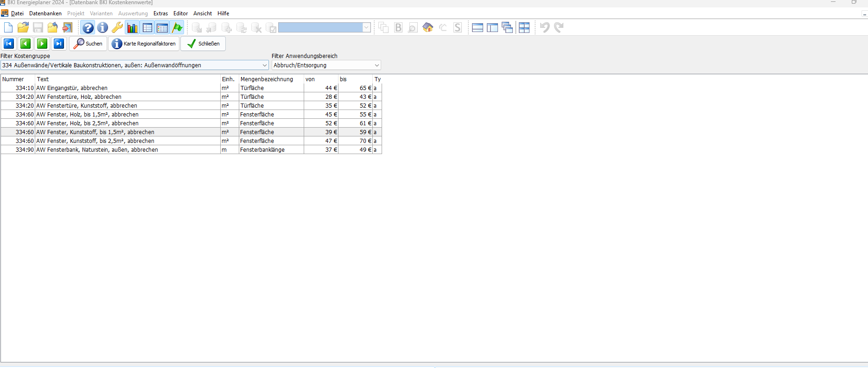The width and height of the screenshot is (868, 368).
Task: Jump to first record with navigation arrow
Action: coord(9,44)
